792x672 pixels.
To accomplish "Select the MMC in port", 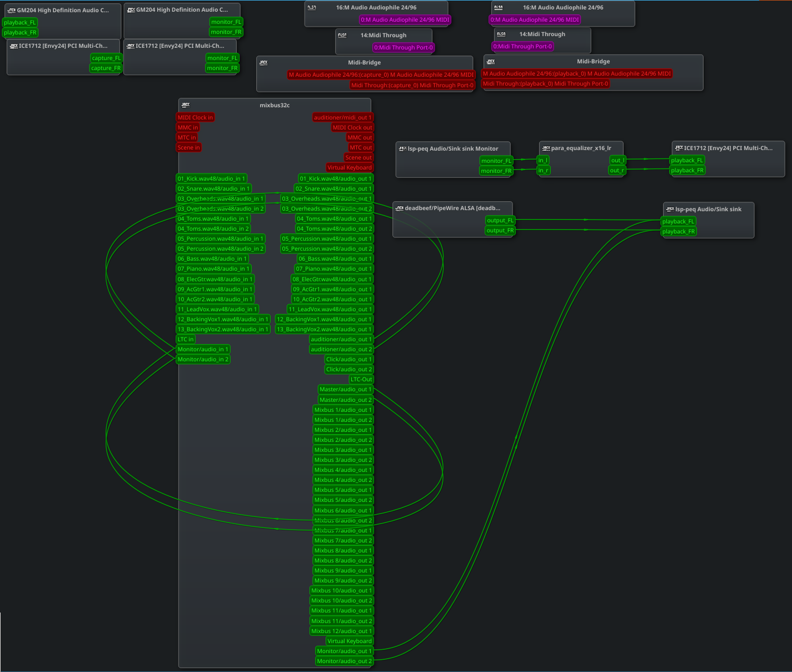I will (188, 127).
